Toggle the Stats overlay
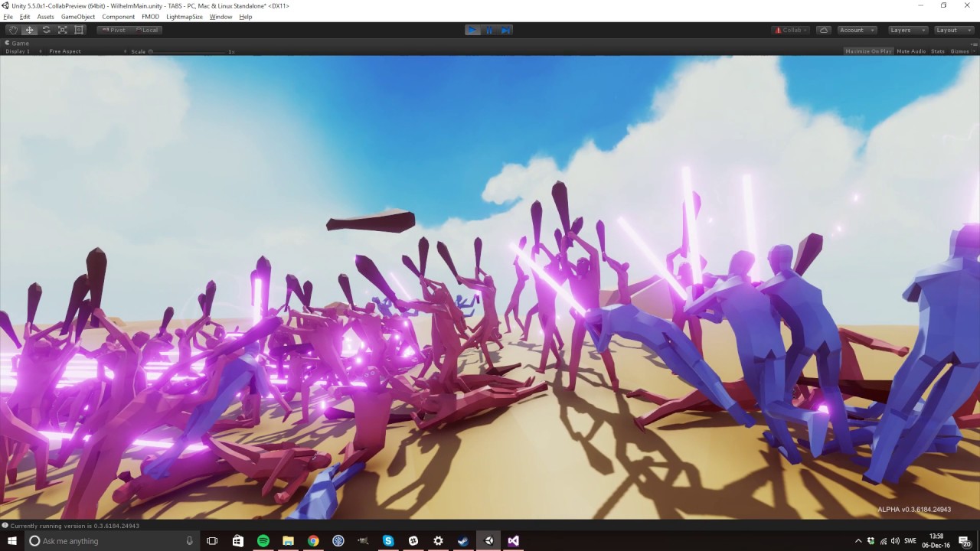Viewport: 980px width, 551px height. click(938, 51)
